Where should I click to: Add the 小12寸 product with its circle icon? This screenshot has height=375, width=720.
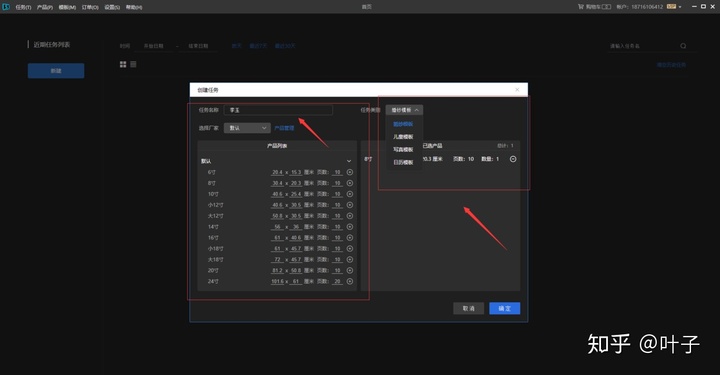coord(349,205)
